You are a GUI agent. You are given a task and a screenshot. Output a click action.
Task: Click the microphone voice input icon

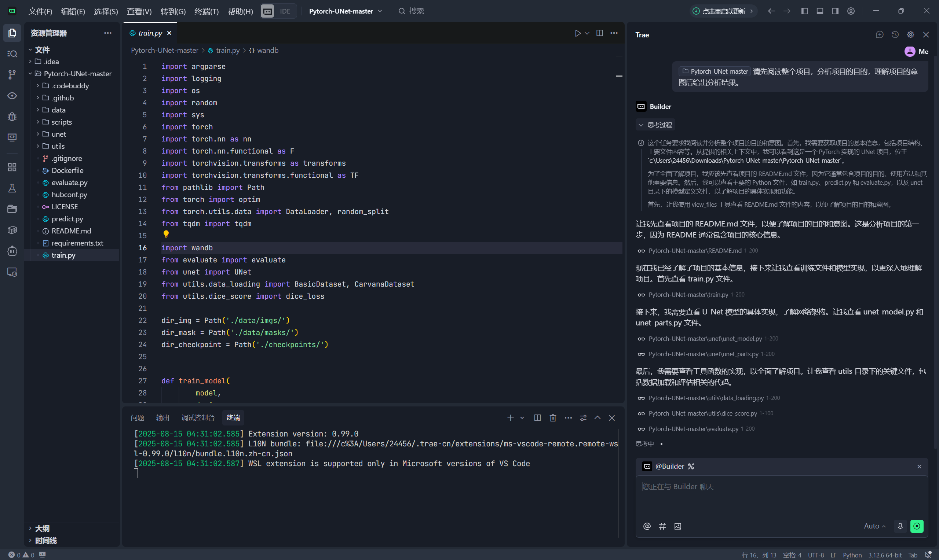[x=900, y=526]
